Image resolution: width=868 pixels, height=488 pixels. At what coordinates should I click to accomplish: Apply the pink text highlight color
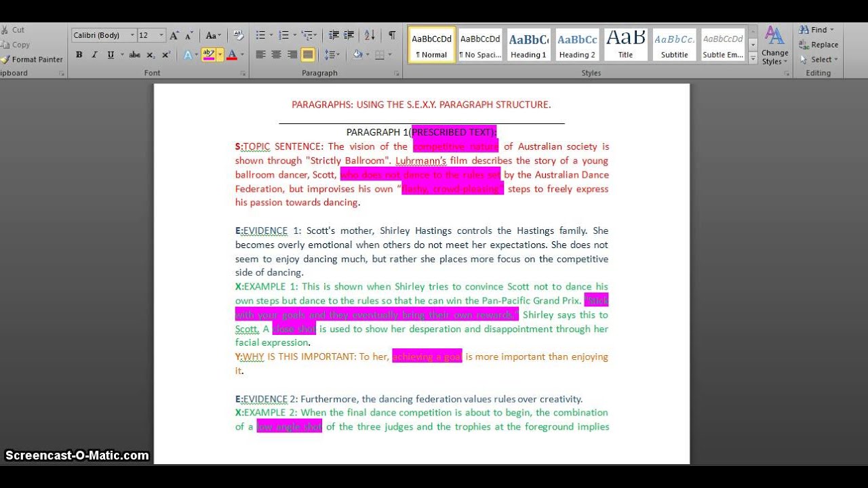pyautogui.click(x=208, y=55)
